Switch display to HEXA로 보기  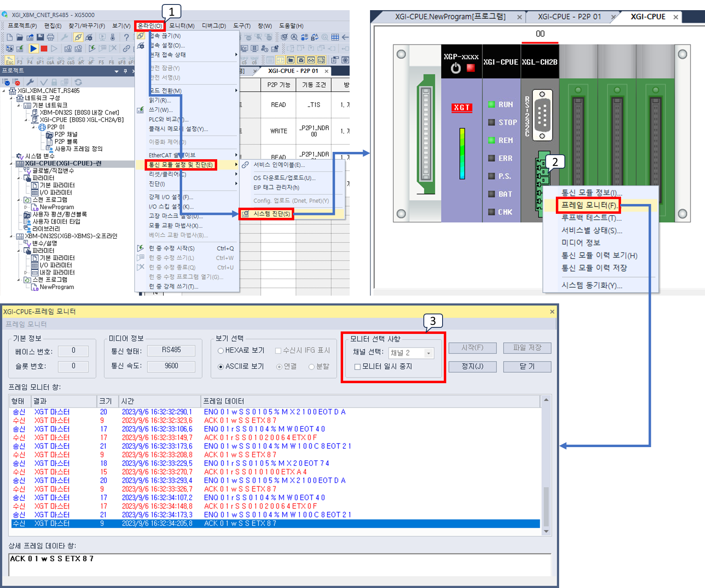tap(220, 350)
